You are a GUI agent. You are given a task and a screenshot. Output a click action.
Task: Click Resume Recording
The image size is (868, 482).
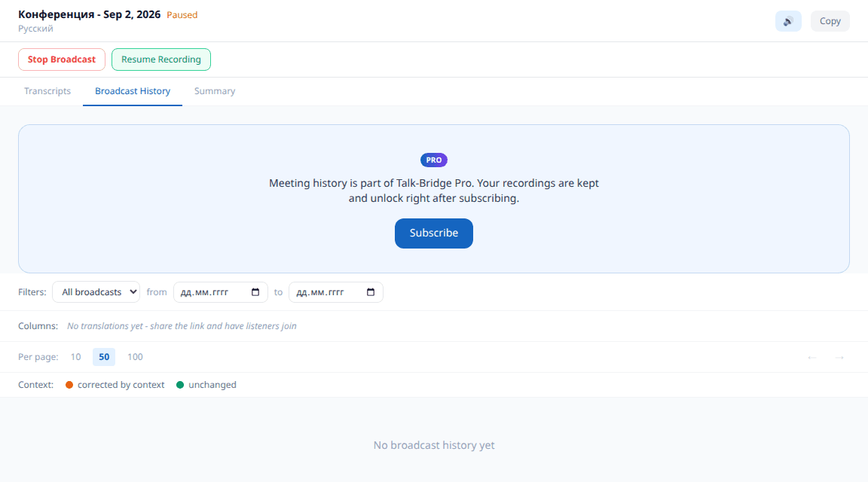pos(161,59)
